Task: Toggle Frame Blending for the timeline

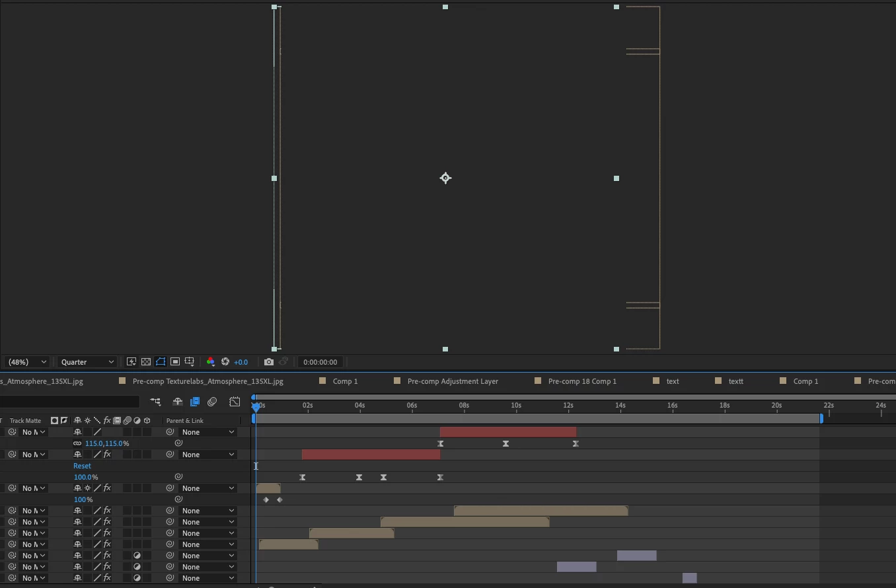Action: point(195,402)
